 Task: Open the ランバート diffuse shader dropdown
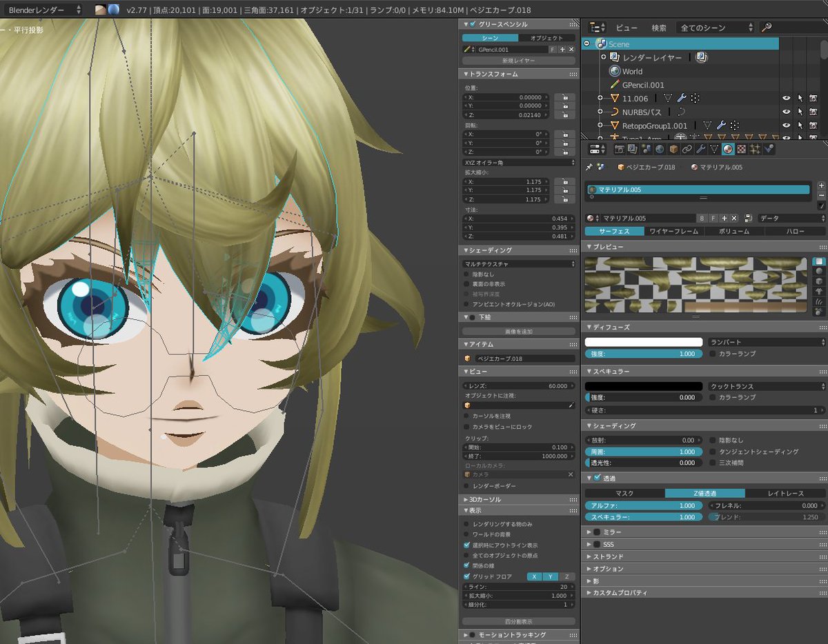(767, 342)
